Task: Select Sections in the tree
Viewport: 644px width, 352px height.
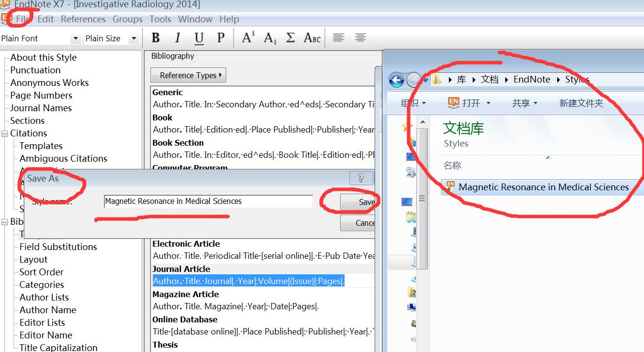Action: pyautogui.click(x=27, y=120)
